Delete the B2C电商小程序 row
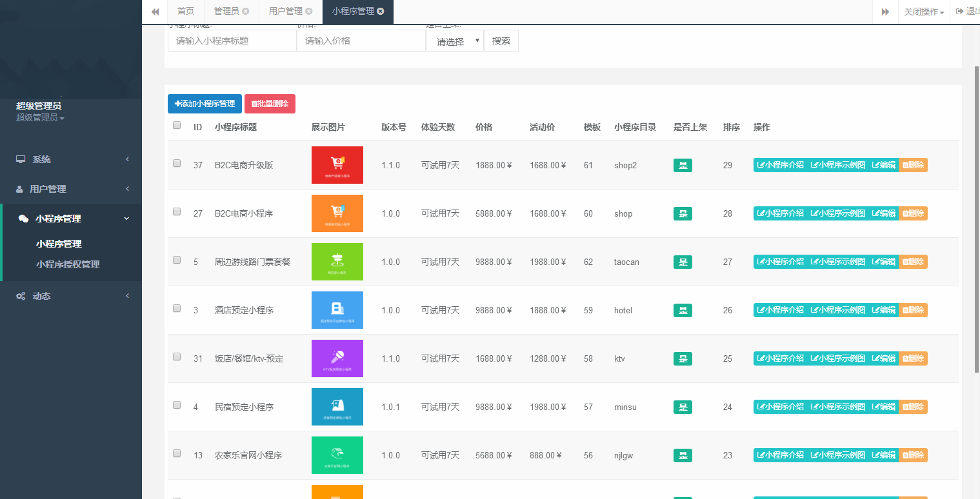This screenshot has width=980, height=499. pos(913,213)
